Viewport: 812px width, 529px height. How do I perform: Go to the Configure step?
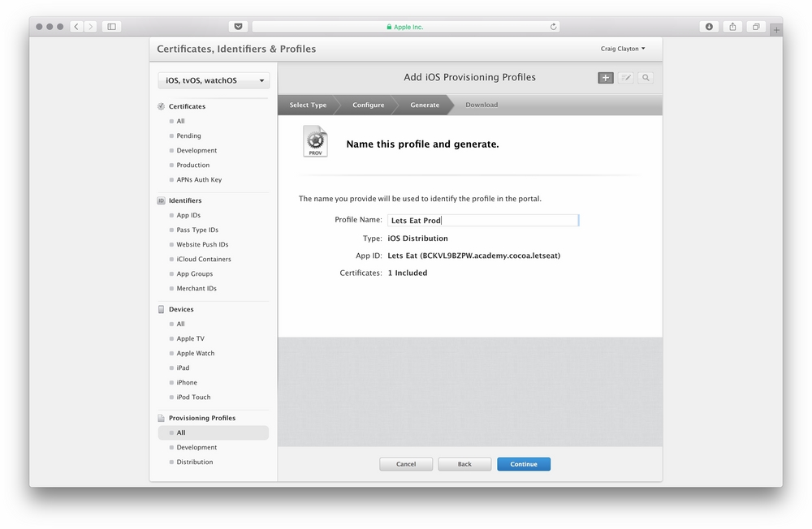point(368,105)
